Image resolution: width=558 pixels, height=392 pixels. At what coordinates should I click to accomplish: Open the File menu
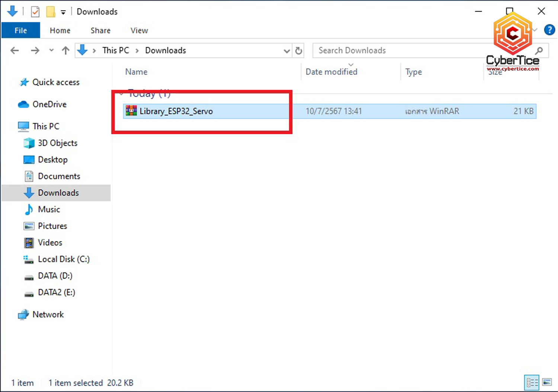point(21,30)
